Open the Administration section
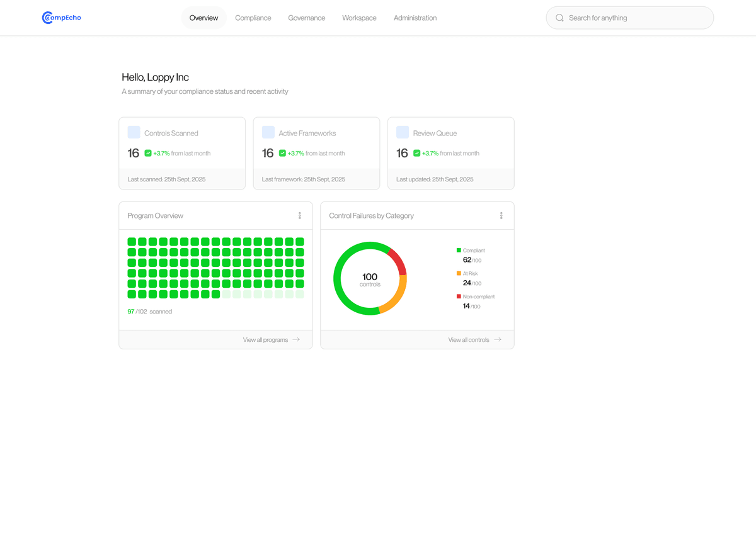Viewport: 756px width, 537px height. 415,18
